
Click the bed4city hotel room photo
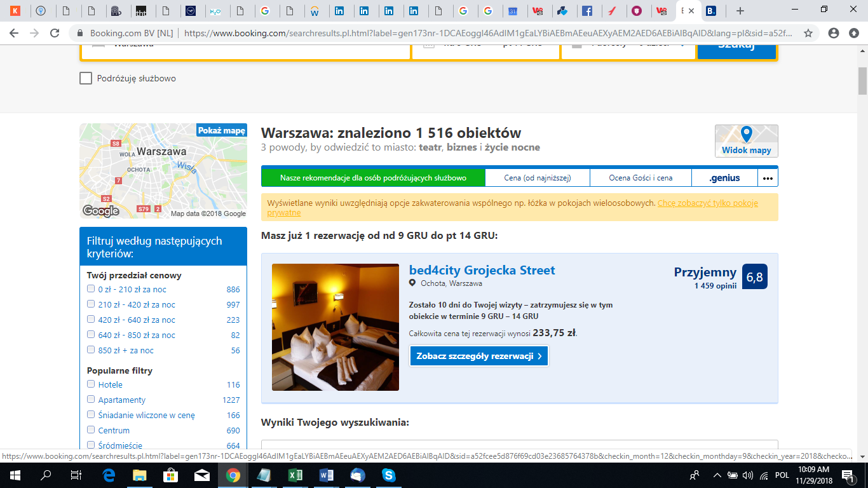336,327
